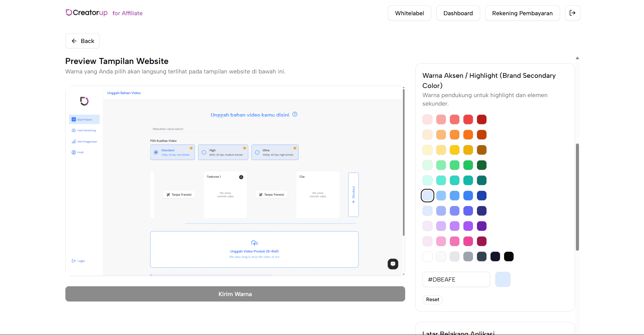Select the High video quality option

point(223,152)
